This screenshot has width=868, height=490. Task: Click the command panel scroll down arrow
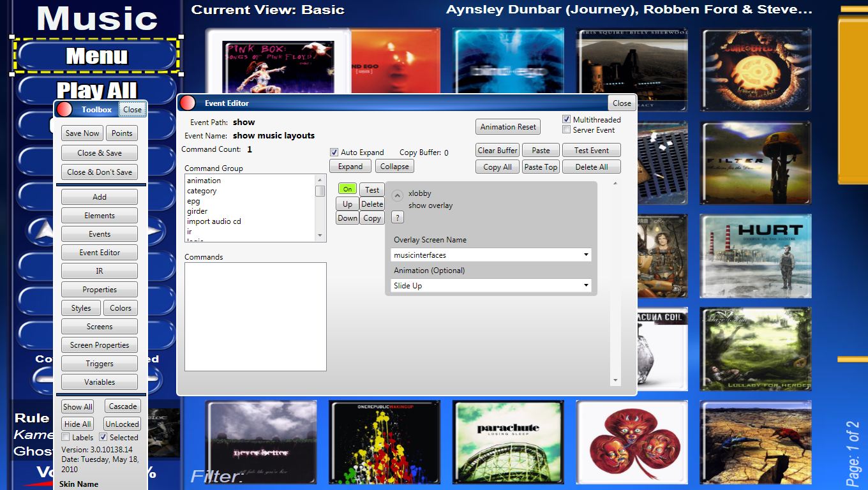coord(615,380)
